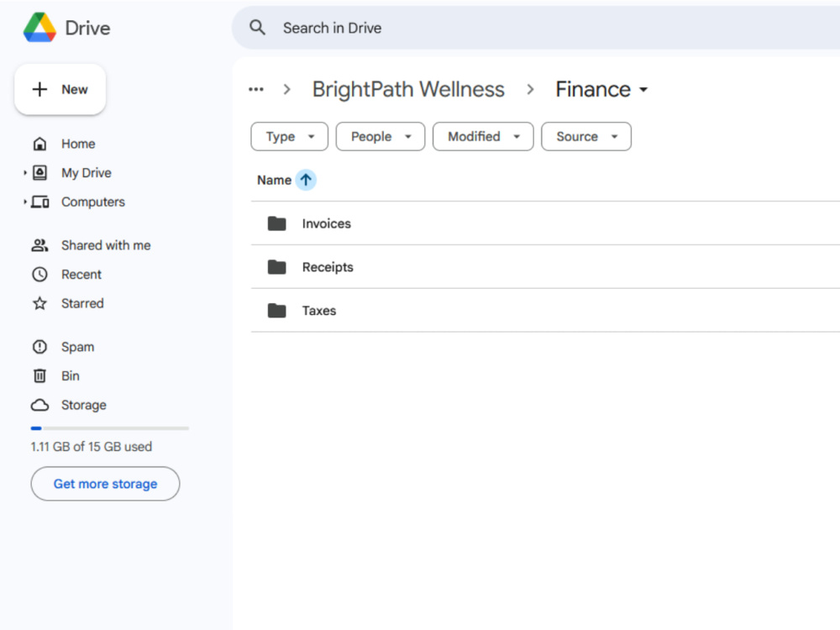Open Computers in sidebar
This screenshot has width=840, height=630.
92,202
